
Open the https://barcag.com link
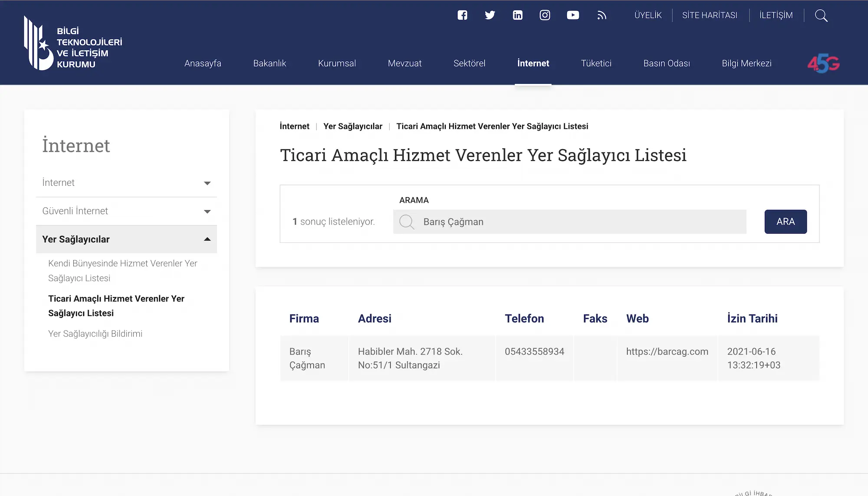coord(667,351)
